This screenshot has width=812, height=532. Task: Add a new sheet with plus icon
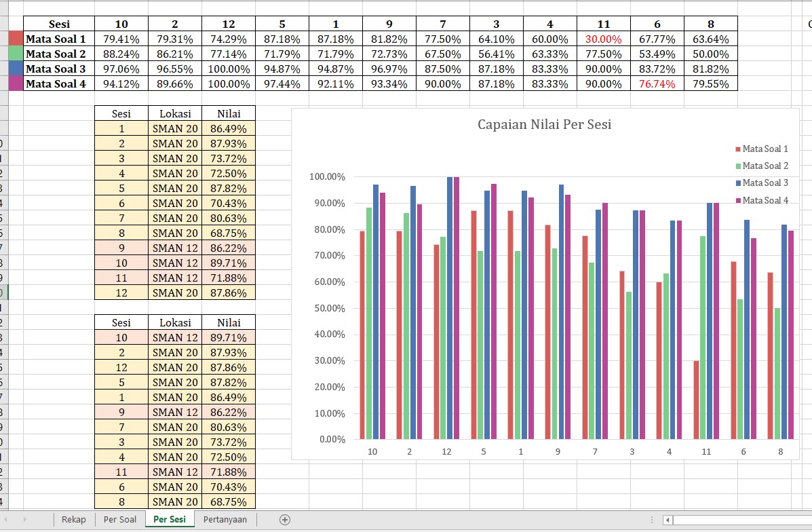285,520
